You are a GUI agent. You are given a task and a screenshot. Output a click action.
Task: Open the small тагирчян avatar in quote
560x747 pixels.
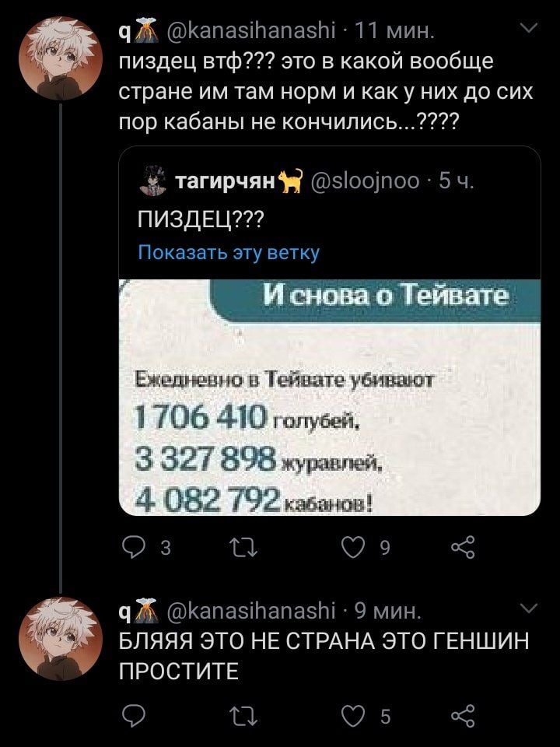(153, 180)
